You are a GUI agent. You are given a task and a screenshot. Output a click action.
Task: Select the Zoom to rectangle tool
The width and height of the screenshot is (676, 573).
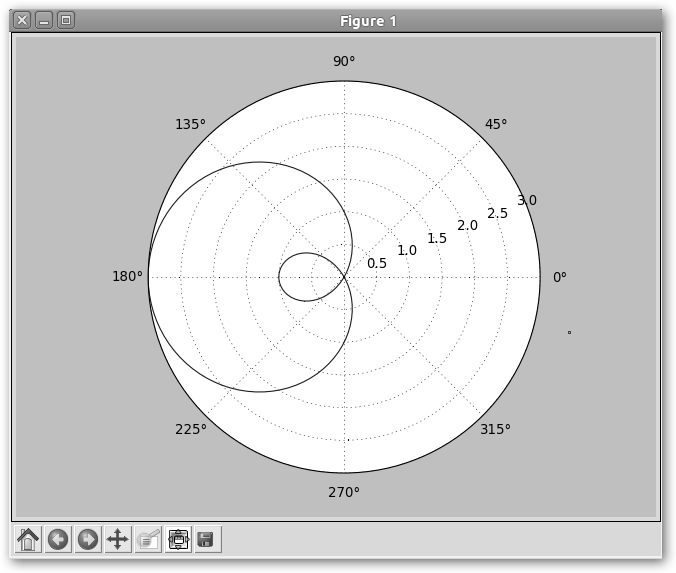coord(148,539)
